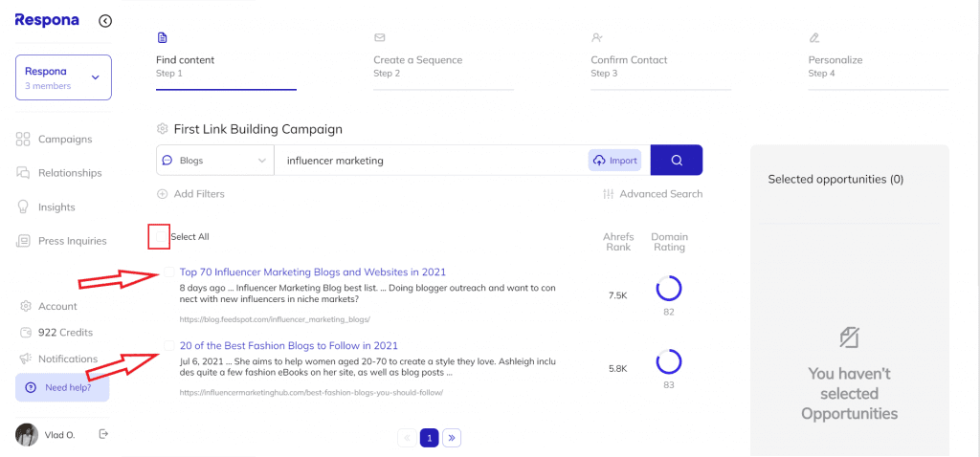
Task: Click the blog.feedspot.com URL text
Action: pos(275,319)
